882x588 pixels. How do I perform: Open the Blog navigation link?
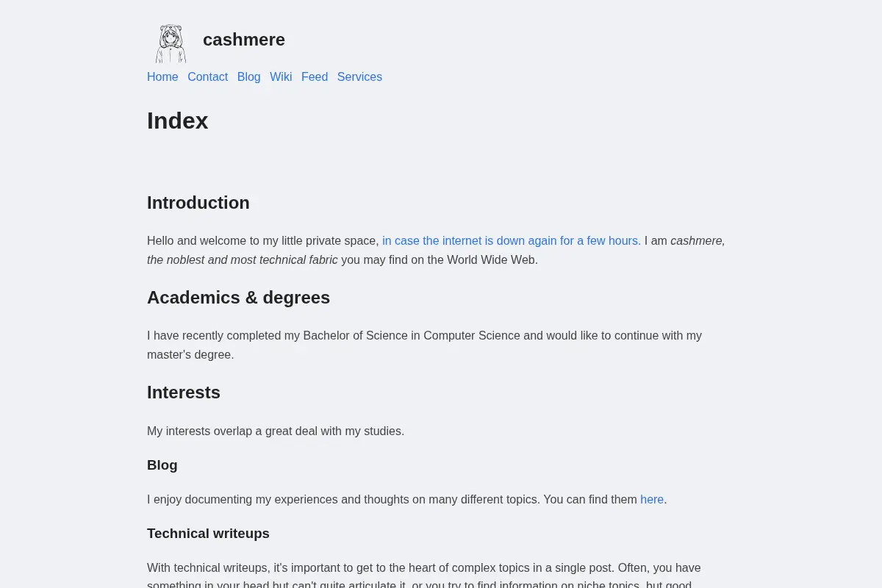[x=248, y=77]
